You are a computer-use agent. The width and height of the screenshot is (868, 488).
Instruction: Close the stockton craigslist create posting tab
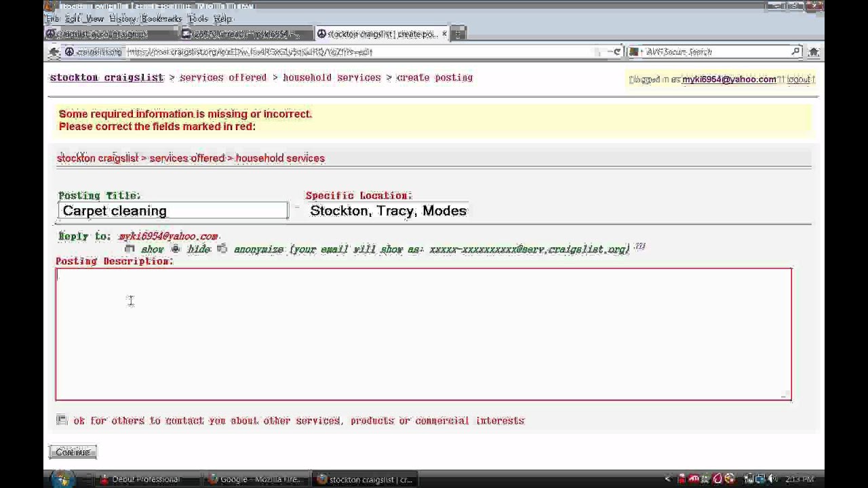pyautogui.click(x=445, y=34)
